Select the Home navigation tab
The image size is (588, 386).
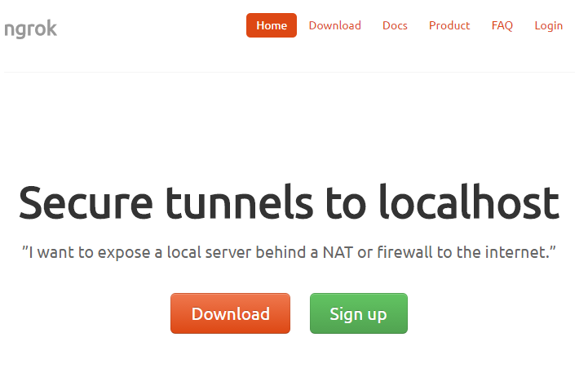pos(271,25)
